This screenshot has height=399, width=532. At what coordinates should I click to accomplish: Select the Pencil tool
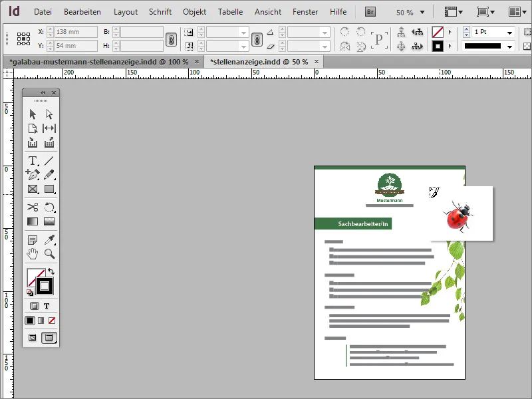(49, 174)
